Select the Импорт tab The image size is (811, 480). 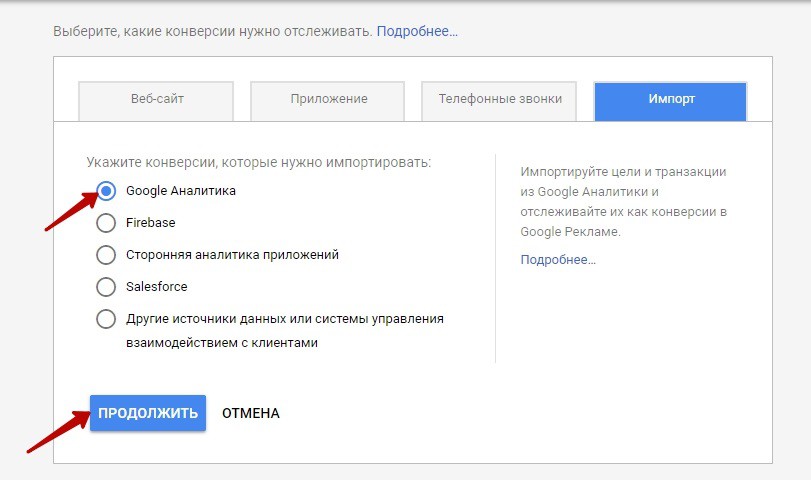click(x=671, y=100)
